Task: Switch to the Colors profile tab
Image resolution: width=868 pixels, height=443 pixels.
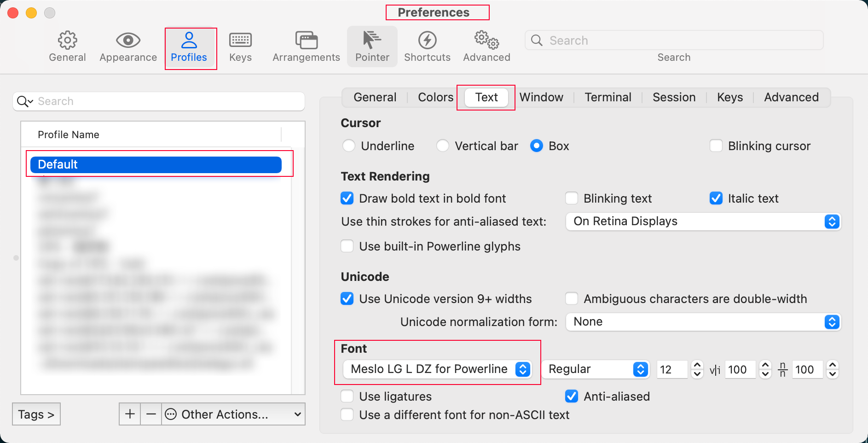Action: point(435,98)
